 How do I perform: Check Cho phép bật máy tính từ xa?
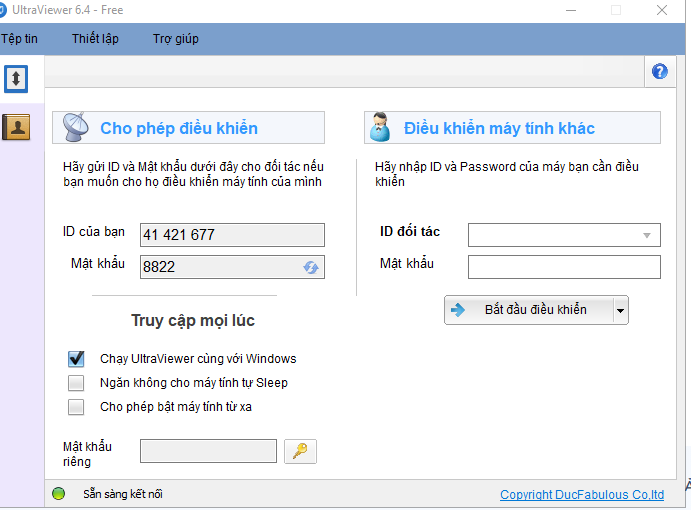pyautogui.click(x=76, y=407)
